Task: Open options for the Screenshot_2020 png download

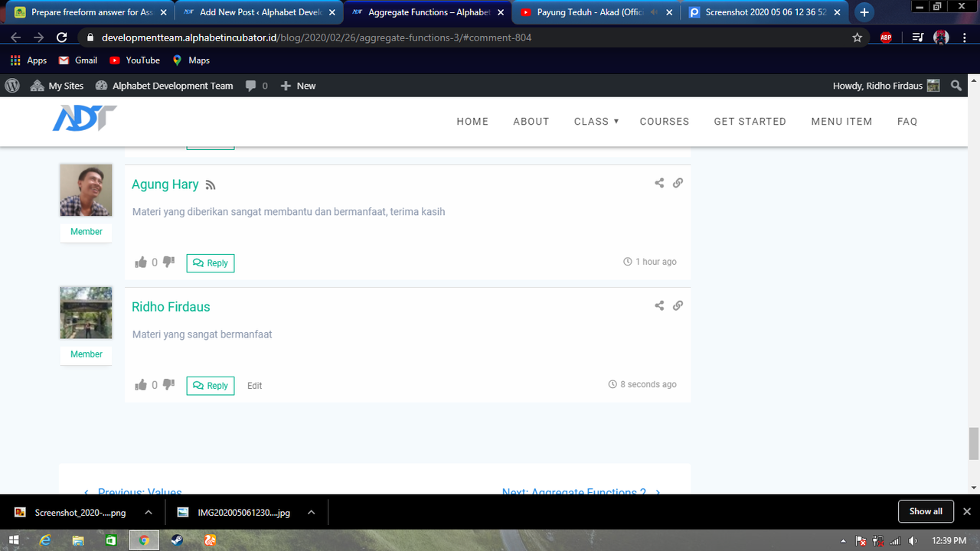Action: 149,512
